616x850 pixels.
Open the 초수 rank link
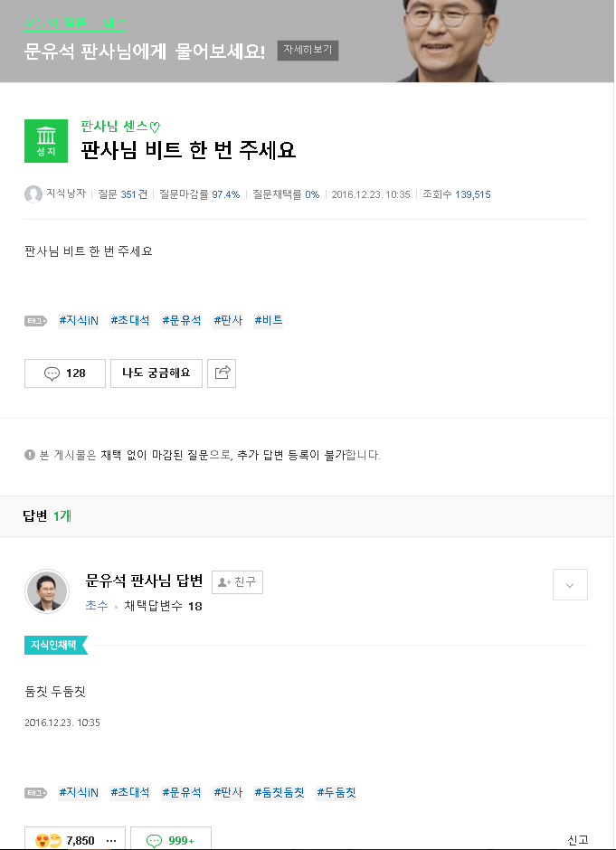pyautogui.click(x=97, y=606)
